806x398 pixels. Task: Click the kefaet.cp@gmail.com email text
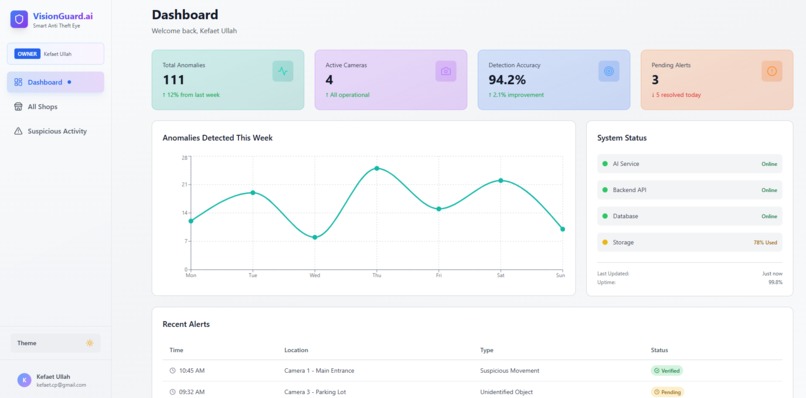click(x=61, y=385)
